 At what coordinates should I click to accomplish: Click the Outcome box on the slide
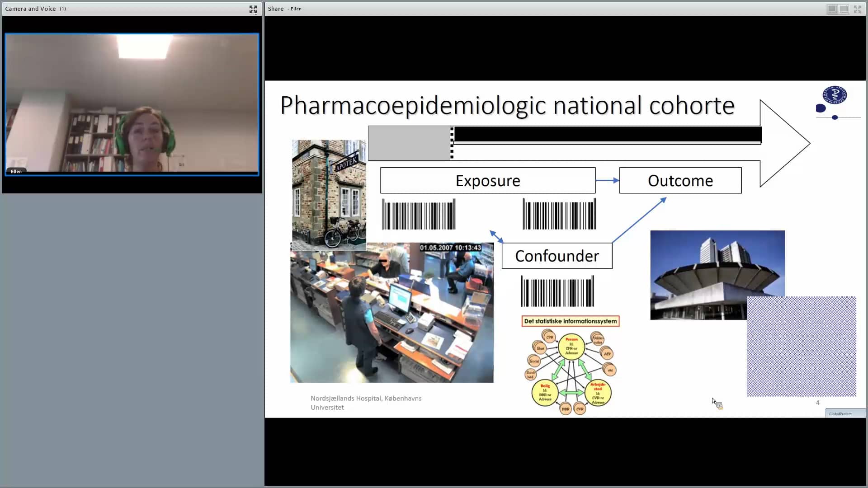coord(680,180)
